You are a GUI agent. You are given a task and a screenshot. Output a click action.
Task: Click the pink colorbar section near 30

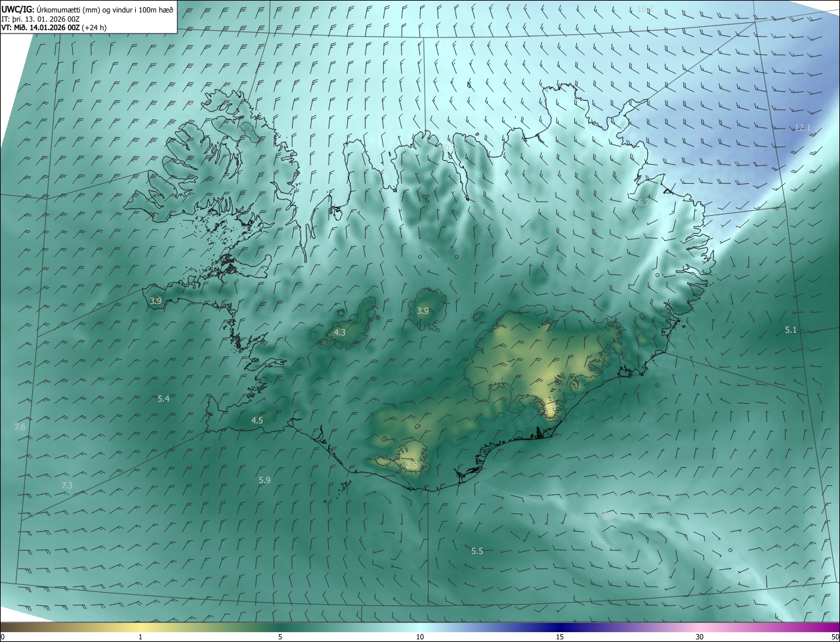point(700,627)
